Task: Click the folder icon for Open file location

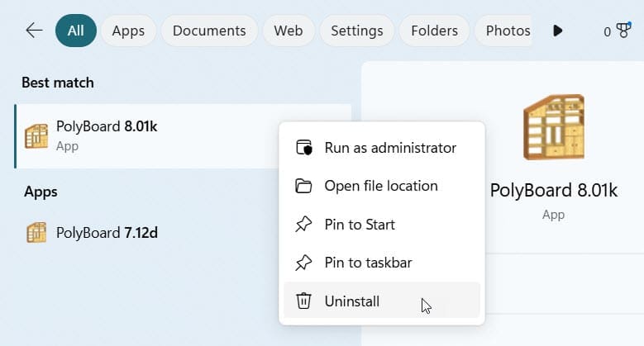Action: click(304, 186)
